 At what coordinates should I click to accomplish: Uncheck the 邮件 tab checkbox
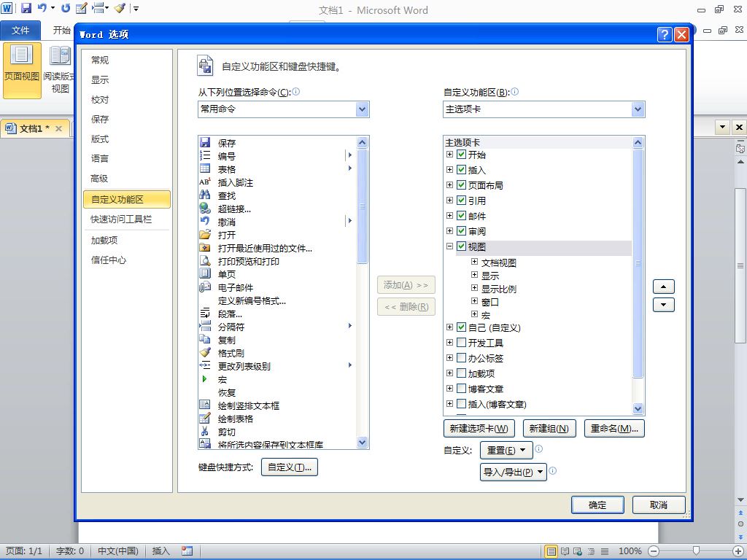461,215
